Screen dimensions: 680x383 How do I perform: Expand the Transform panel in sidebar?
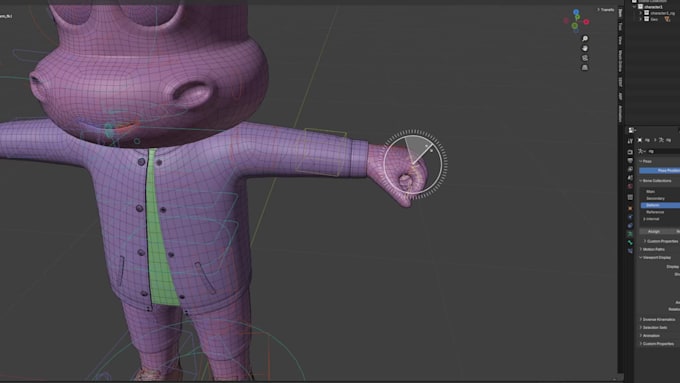[x=606, y=10]
